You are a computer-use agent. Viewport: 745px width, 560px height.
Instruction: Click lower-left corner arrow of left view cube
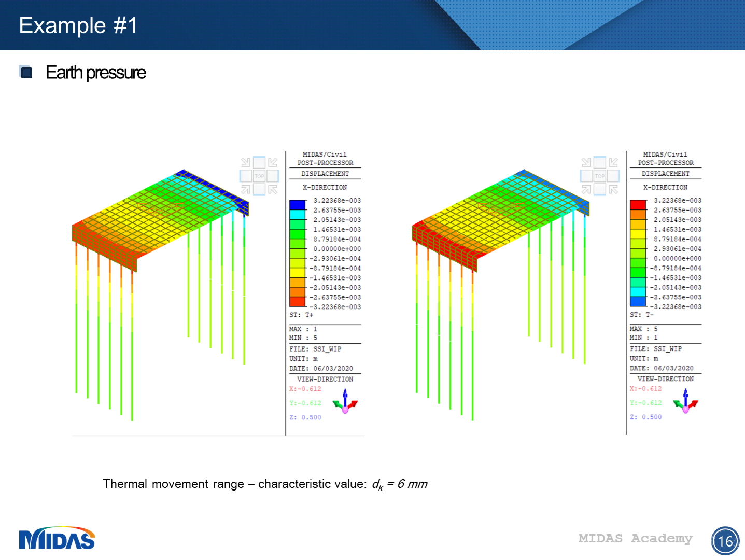[x=246, y=190]
